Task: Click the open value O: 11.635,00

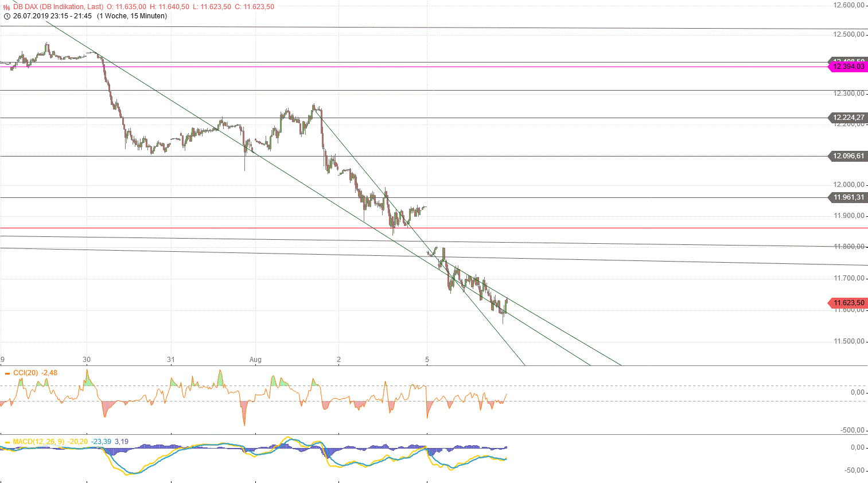Action: (126, 7)
